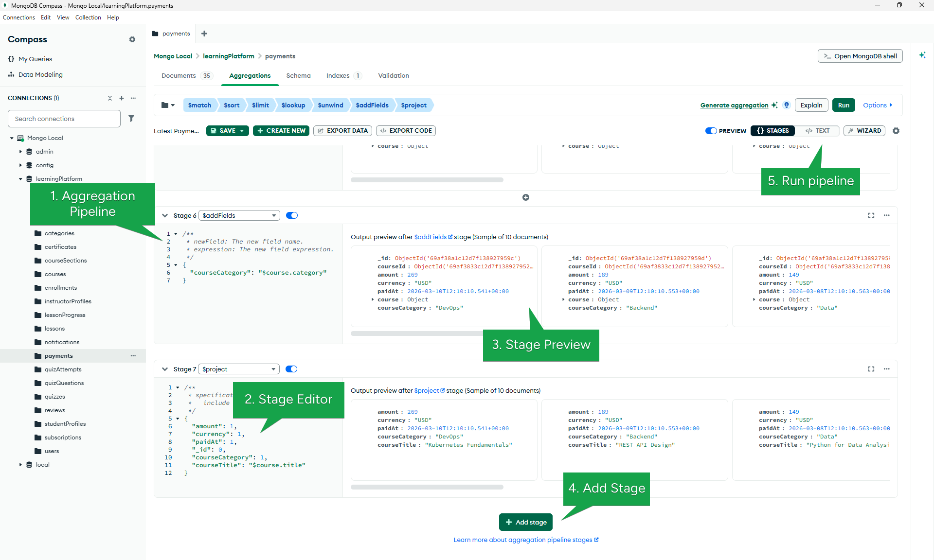Open connections more options menu

[133, 98]
